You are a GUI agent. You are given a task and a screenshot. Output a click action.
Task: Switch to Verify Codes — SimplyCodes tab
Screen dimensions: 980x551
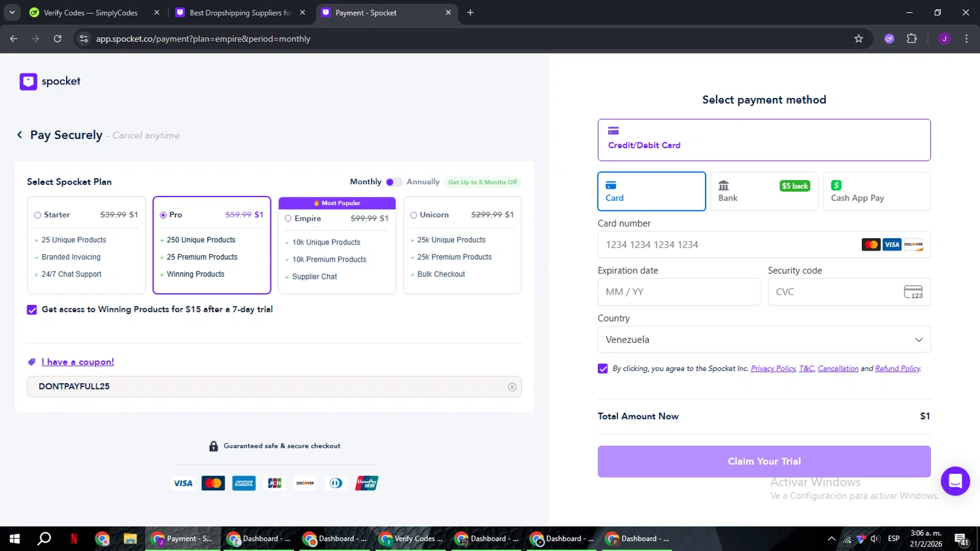pos(91,12)
